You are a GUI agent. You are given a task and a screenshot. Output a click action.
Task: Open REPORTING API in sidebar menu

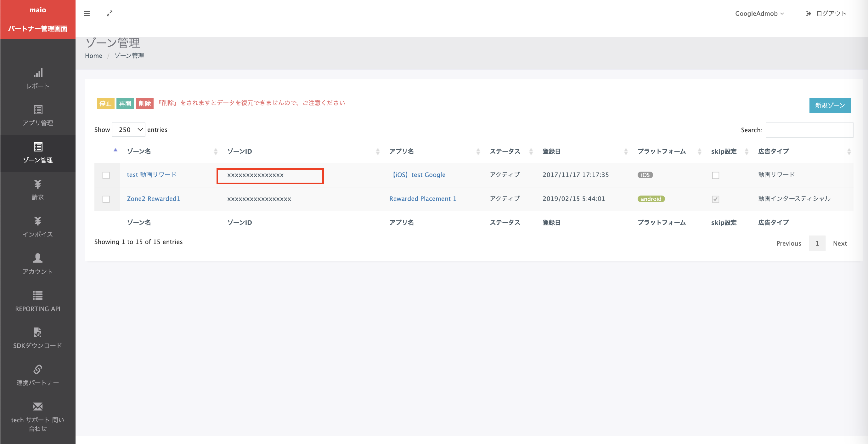38,309
